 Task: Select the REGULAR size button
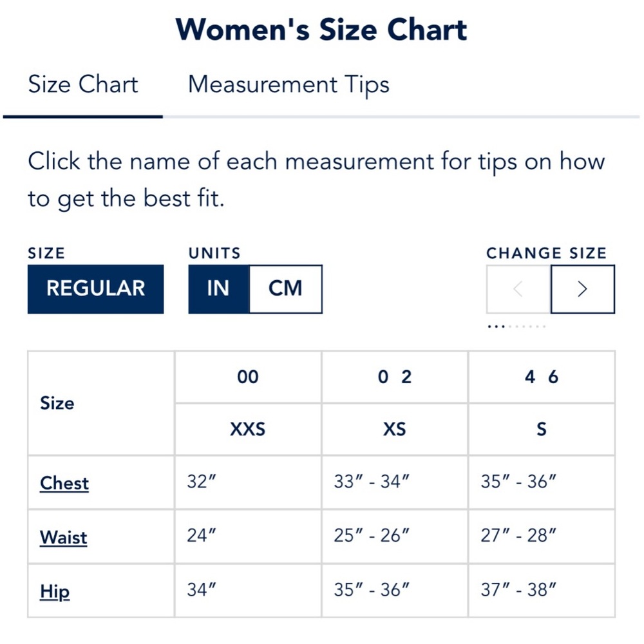point(95,289)
